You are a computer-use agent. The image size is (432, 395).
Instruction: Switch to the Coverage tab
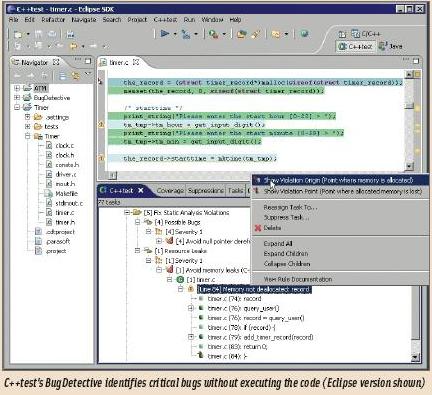(170, 191)
